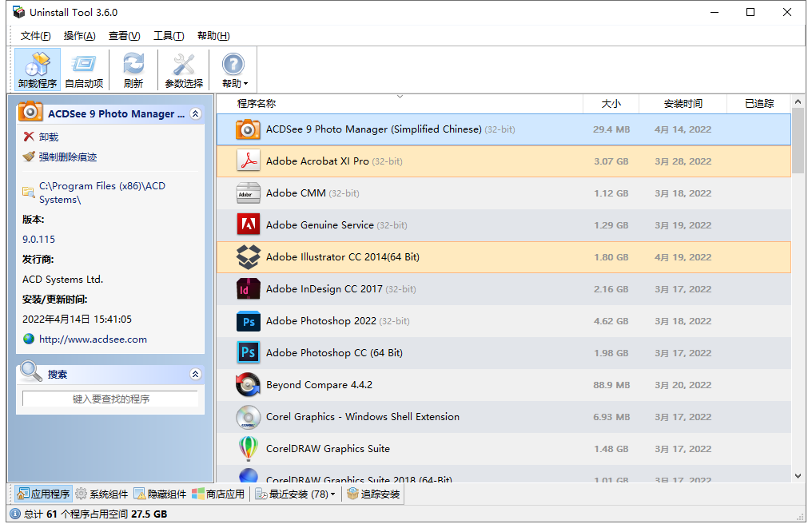Open the http://www.acdsee.com link
The width and height of the screenshot is (812, 528).
[x=93, y=339]
